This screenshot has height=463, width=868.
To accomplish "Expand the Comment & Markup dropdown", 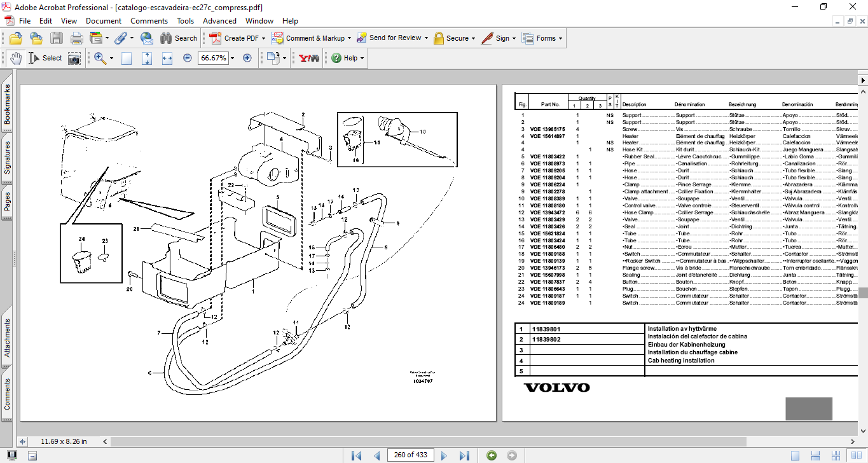I will click(350, 38).
